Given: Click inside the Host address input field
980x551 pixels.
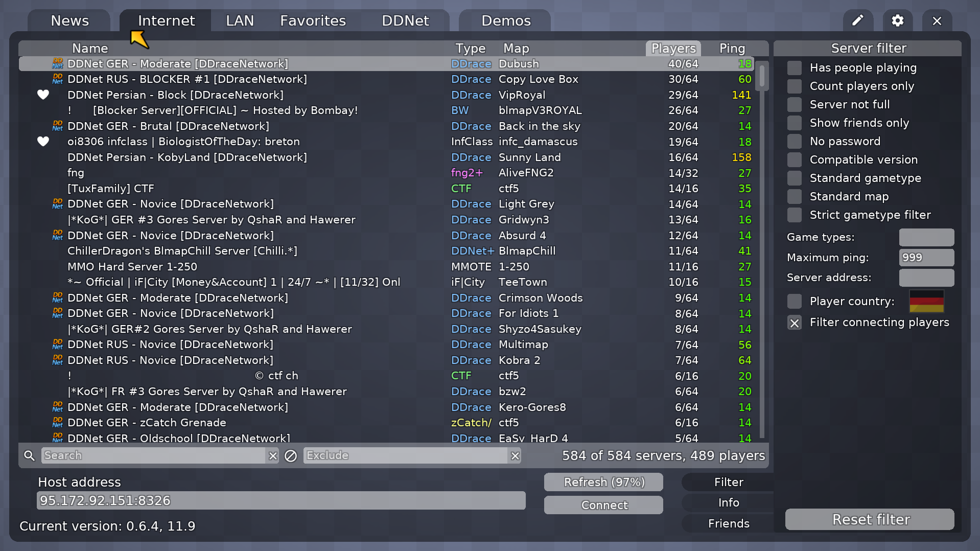Looking at the screenshot, I should click(x=281, y=500).
